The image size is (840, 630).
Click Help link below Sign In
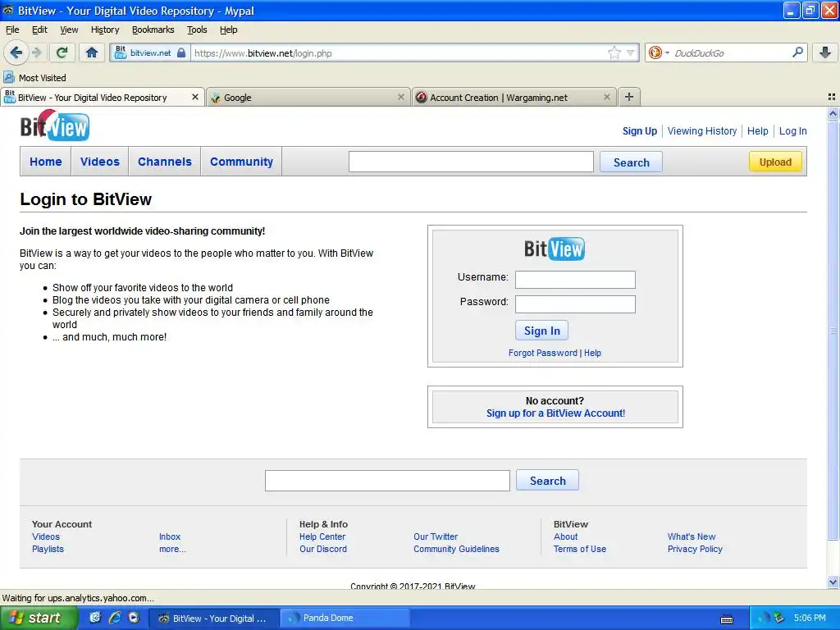coord(592,353)
